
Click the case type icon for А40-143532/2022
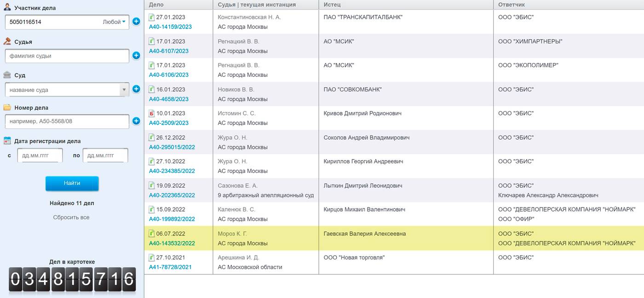point(152,234)
